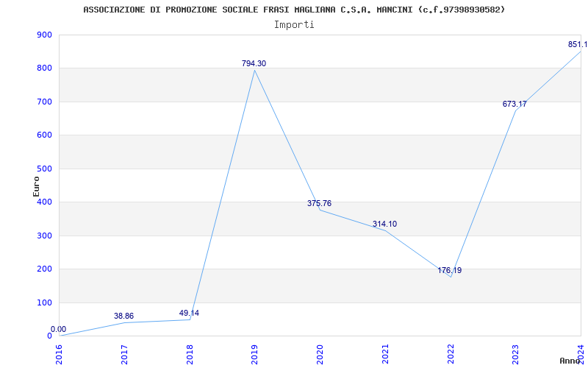The image size is (588, 368).
Task: Click the 600 y-axis tick label
Action: [44, 135]
